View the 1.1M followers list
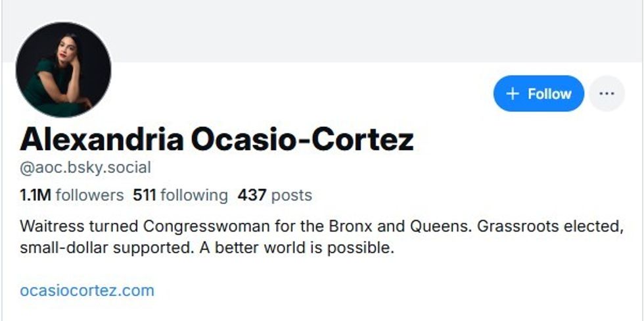The image size is (644, 321). [x=72, y=195]
